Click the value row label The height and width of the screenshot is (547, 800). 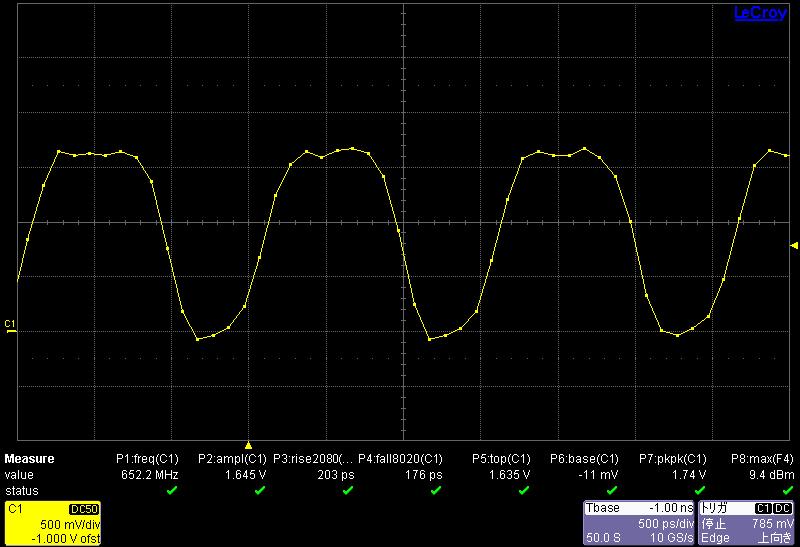coord(19,475)
